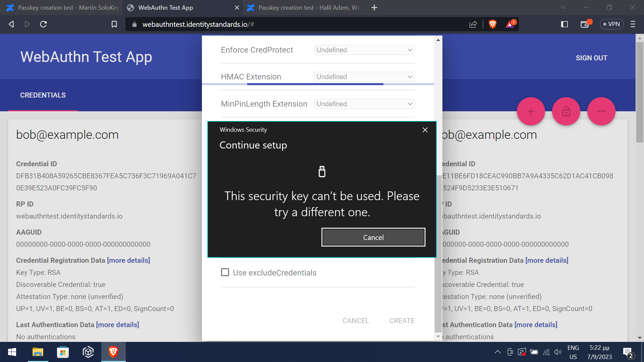The image size is (644, 362).
Task: Open the cube-shaped app on the taskbar
Action: click(88, 352)
